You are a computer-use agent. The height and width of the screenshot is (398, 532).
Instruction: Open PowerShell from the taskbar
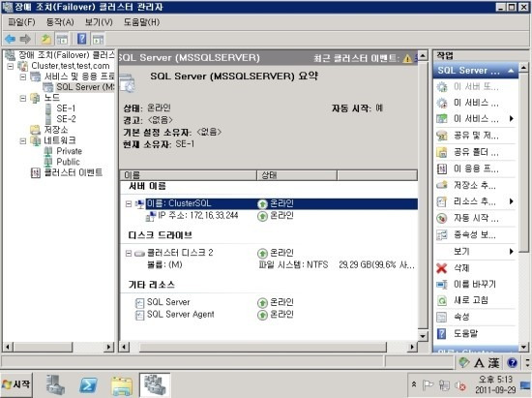pyautogui.click(x=88, y=385)
